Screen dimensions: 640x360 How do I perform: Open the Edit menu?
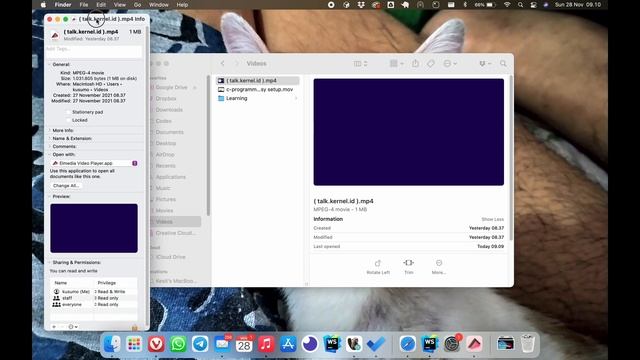(x=101, y=5)
